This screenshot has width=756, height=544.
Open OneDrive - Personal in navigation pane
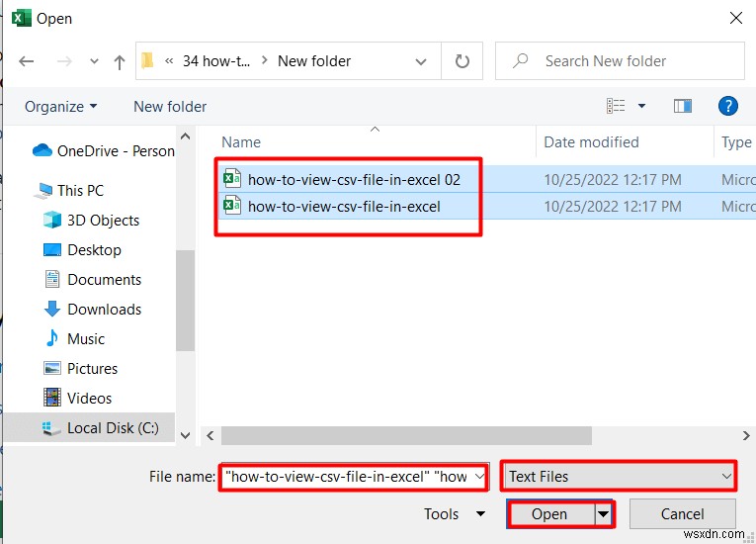point(116,151)
